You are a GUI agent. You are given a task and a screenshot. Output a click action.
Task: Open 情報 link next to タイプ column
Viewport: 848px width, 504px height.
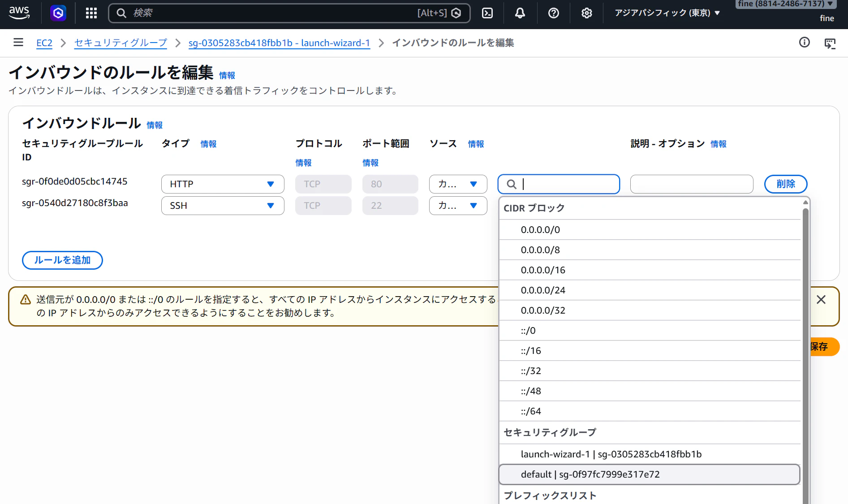tap(208, 144)
